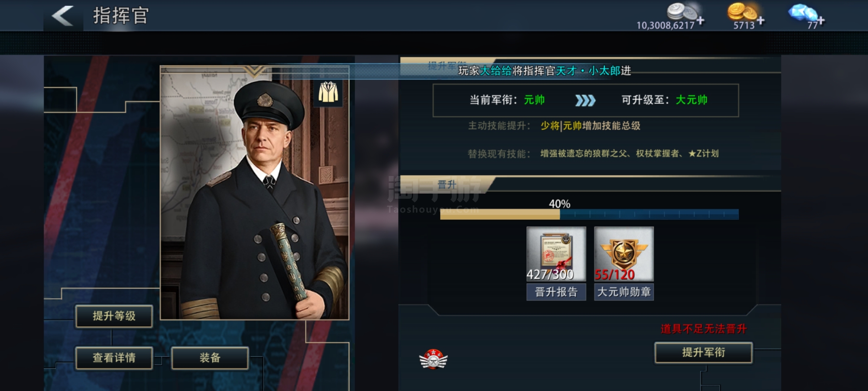The image size is (868, 391).
Task: Select the 晋升报告 promotion report item
Action: (556, 264)
